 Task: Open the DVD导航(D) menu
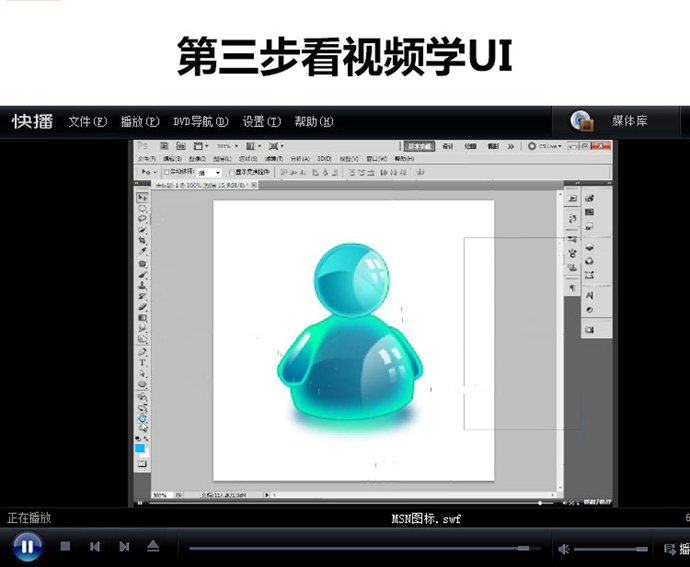click(x=201, y=122)
